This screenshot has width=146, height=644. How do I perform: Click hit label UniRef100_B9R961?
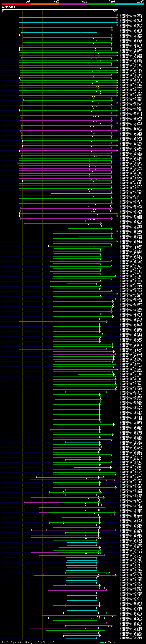click(x=131, y=251)
